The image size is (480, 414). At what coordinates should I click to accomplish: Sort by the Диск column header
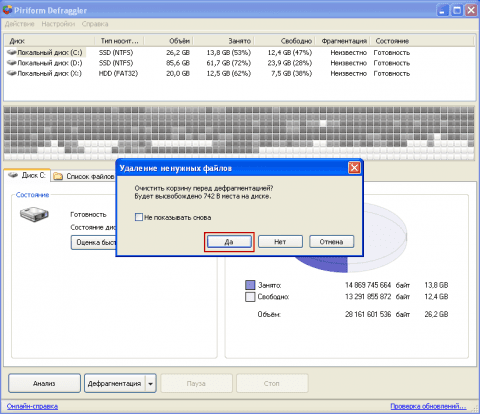point(50,41)
